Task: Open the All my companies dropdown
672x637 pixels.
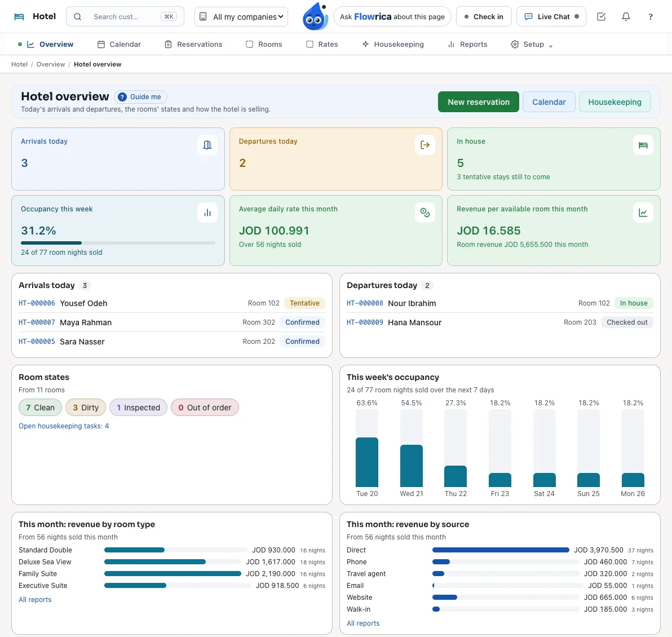Action: coord(241,17)
